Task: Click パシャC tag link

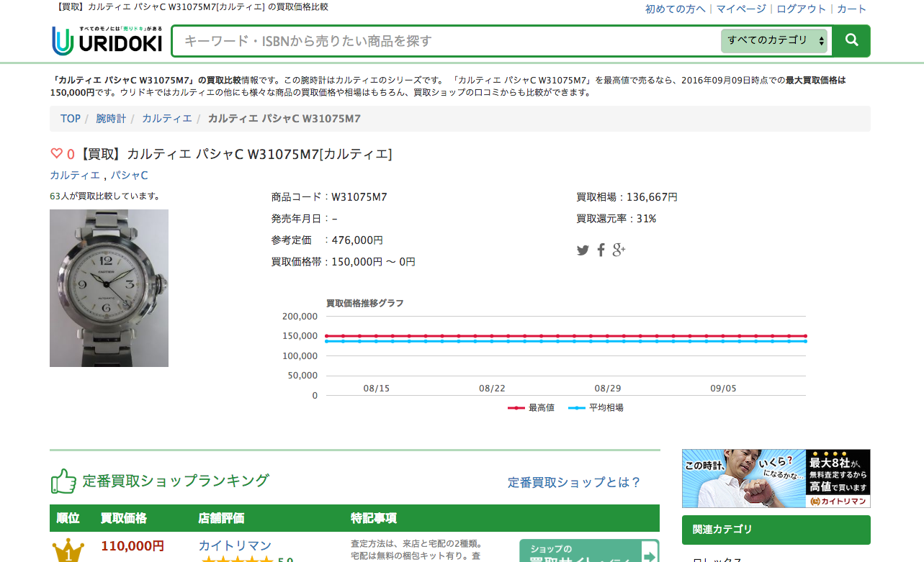Action: tap(130, 175)
